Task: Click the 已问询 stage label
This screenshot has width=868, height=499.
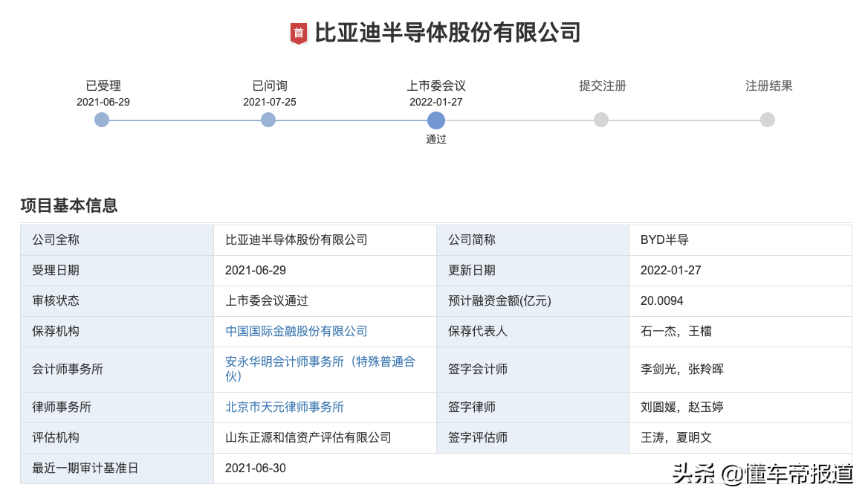Action: coord(270,86)
